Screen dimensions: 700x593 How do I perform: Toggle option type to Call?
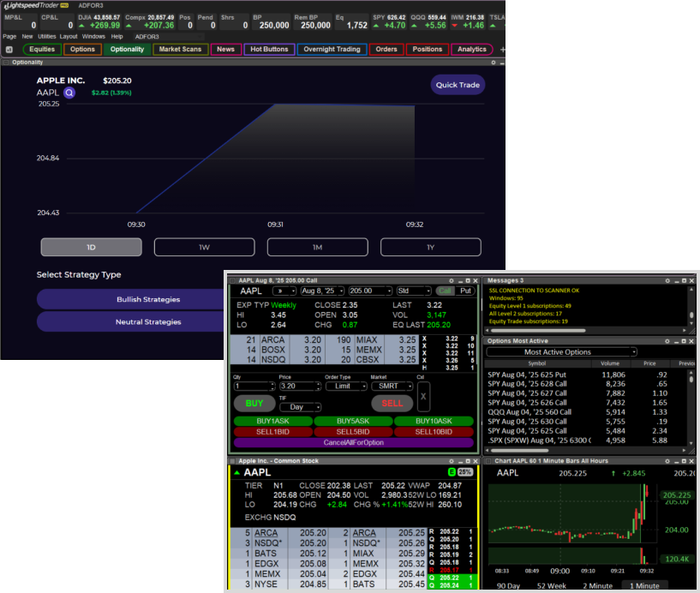(446, 291)
